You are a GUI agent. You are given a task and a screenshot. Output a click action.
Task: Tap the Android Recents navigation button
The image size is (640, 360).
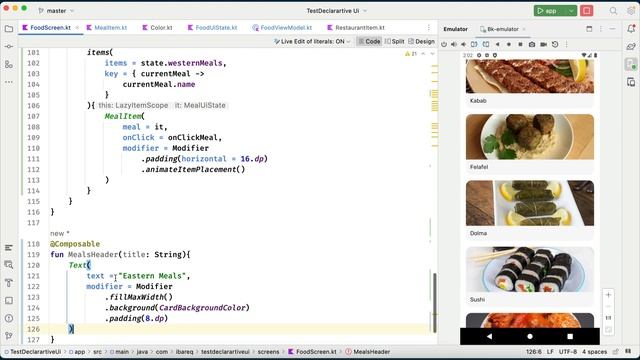(570, 336)
